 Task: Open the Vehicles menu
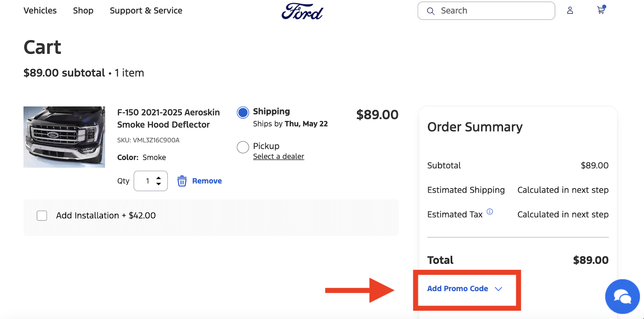(x=40, y=11)
